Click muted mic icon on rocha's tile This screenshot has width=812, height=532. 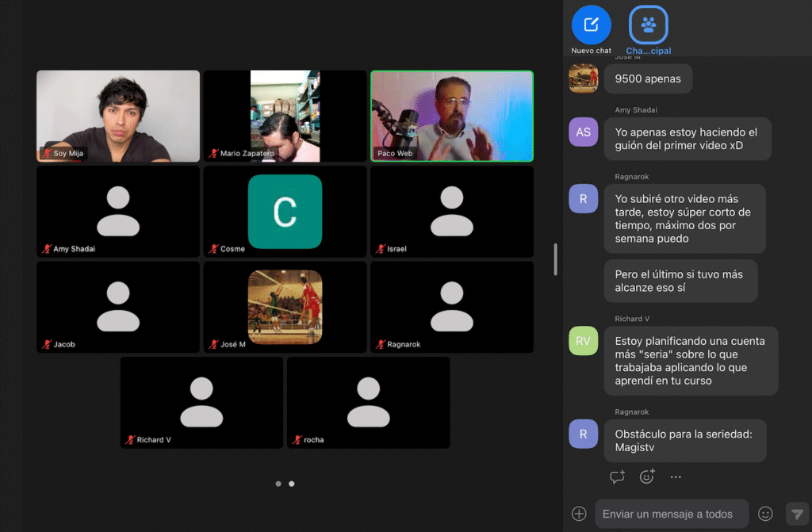297,440
